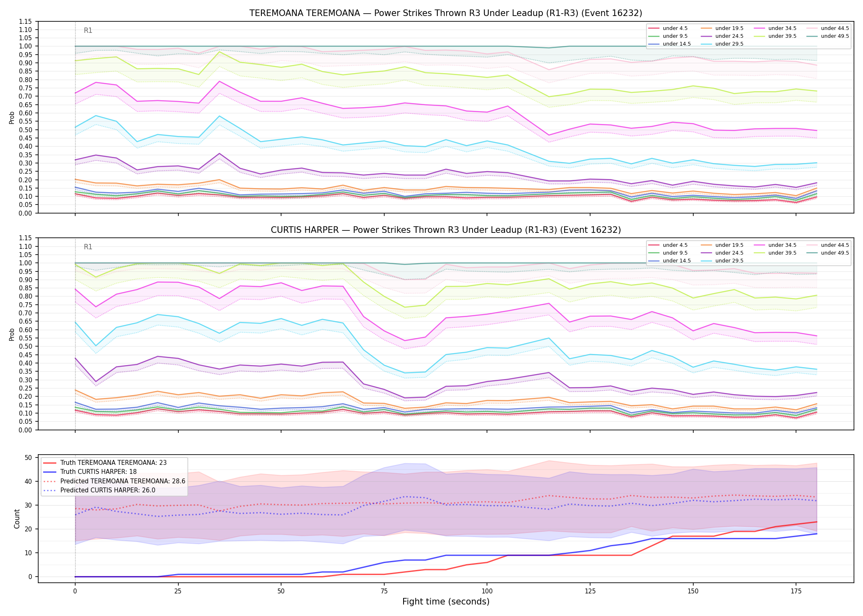
Task: Click the 'Count' y-axis label
Action: point(17,519)
